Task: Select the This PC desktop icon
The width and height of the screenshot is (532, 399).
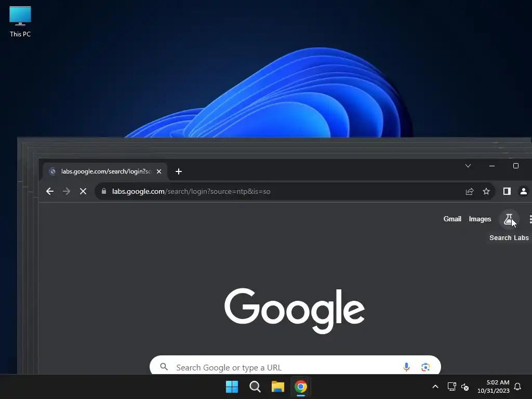Action: [20, 22]
